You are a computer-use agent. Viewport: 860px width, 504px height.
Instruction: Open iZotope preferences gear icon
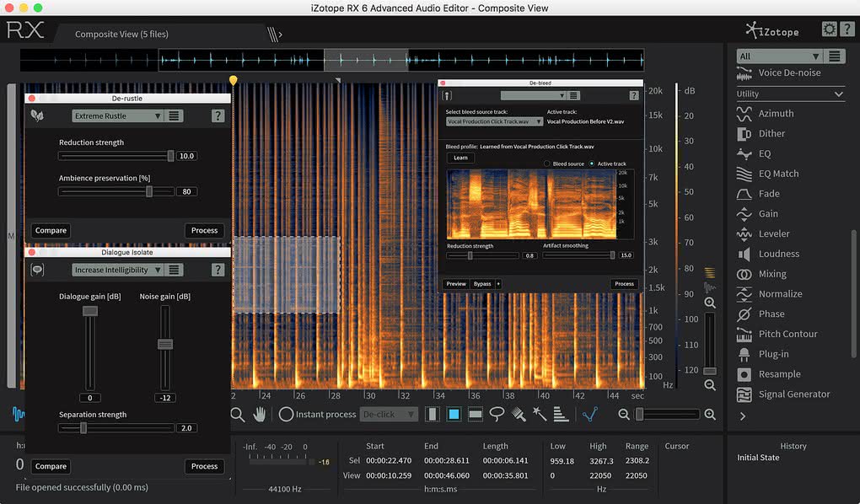tap(830, 29)
